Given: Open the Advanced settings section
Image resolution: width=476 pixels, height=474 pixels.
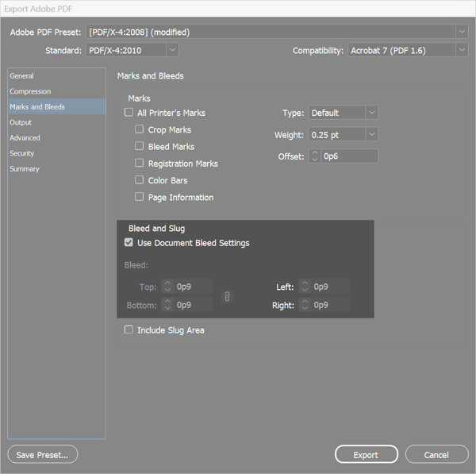Looking at the screenshot, I should (57, 137).
